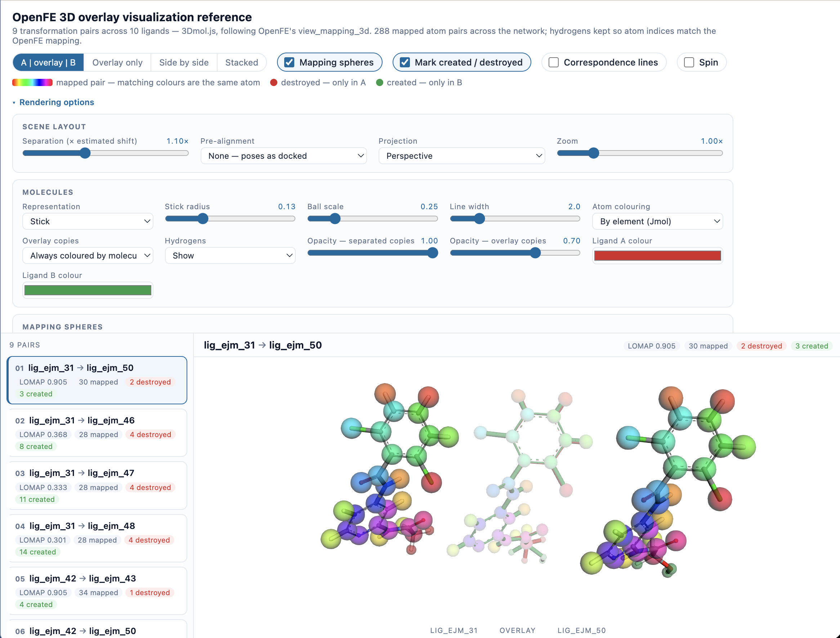Uncheck Mark created / destroyed
The image size is (840, 638).
pos(405,62)
